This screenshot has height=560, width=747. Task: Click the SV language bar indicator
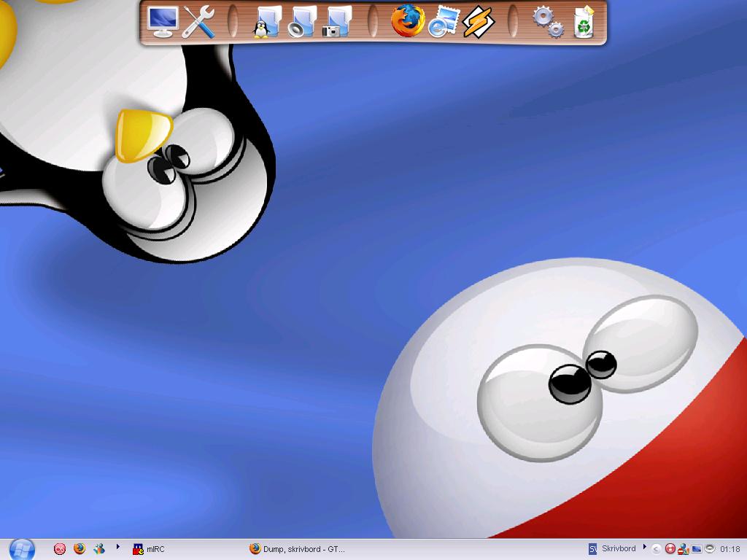592,549
